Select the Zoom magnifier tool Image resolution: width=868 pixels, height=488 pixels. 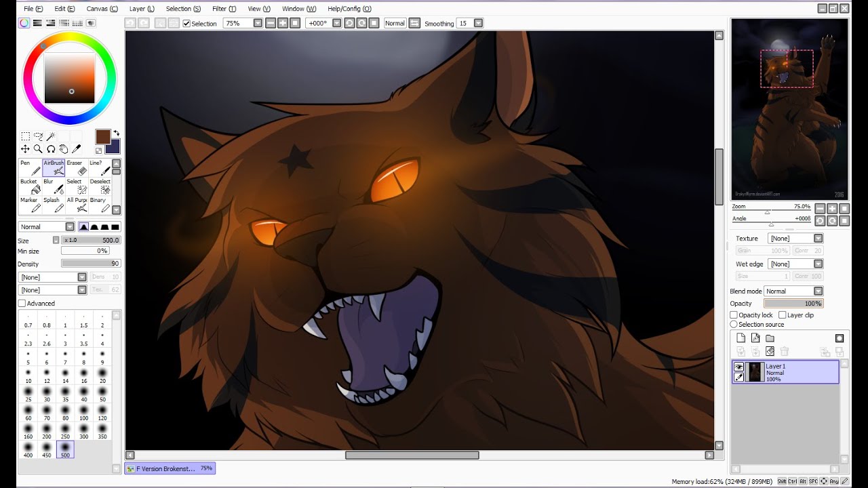38,149
